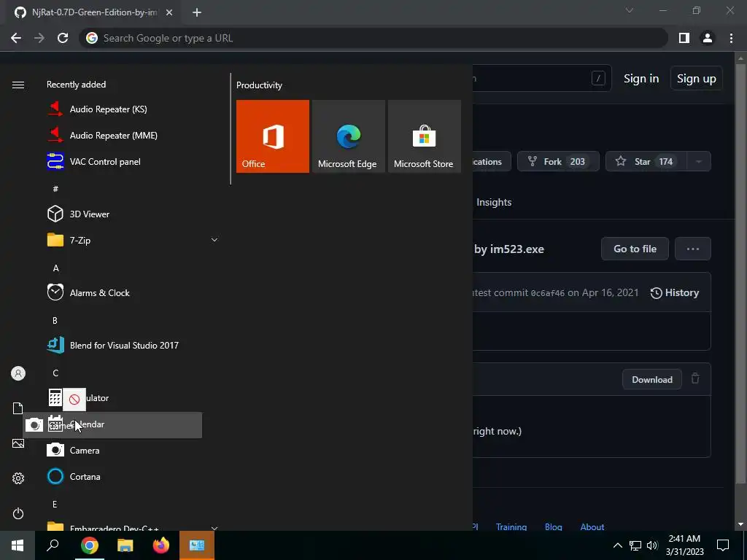This screenshot has height=560, width=747.
Task: Open the Calculator app icon
Action: click(x=55, y=397)
